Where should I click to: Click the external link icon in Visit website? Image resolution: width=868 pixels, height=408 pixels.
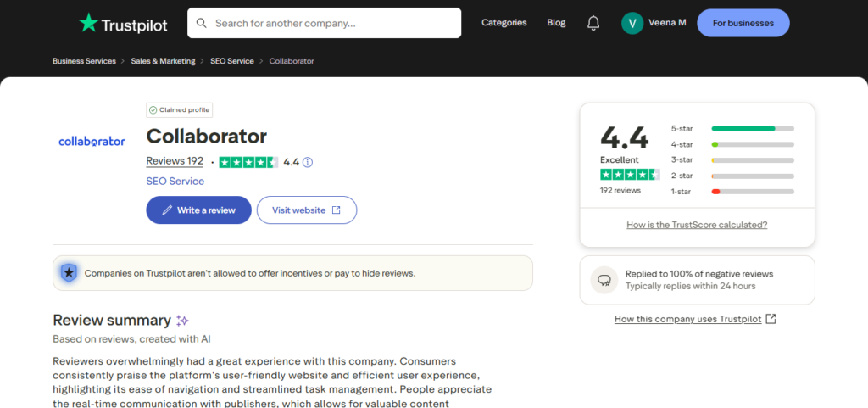click(336, 210)
